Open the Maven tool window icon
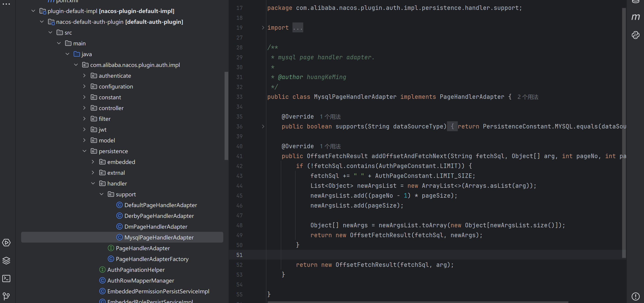The image size is (644, 303). (x=635, y=17)
